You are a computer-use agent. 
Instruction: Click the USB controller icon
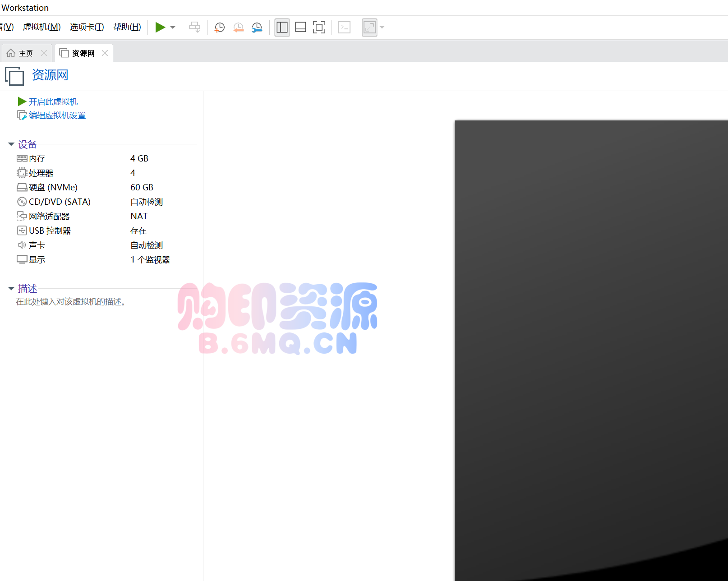(x=22, y=231)
